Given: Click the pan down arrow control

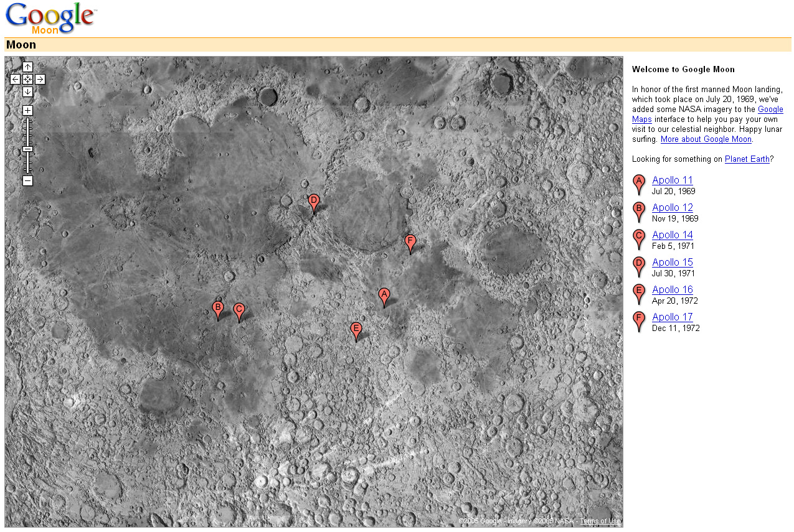Looking at the screenshot, I should pyautogui.click(x=27, y=91).
